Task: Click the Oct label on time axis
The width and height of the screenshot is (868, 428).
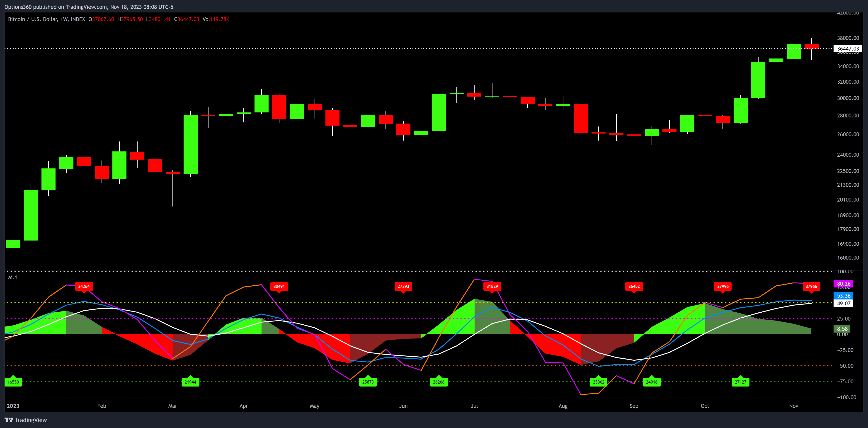Action: (x=705, y=406)
